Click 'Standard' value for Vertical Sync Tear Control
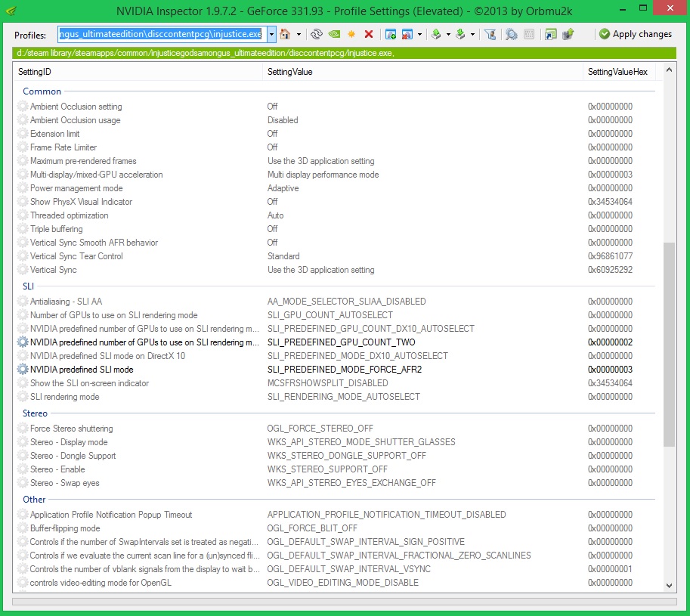Image resolution: width=690 pixels, height=616 pixels. tap(283, 256)
